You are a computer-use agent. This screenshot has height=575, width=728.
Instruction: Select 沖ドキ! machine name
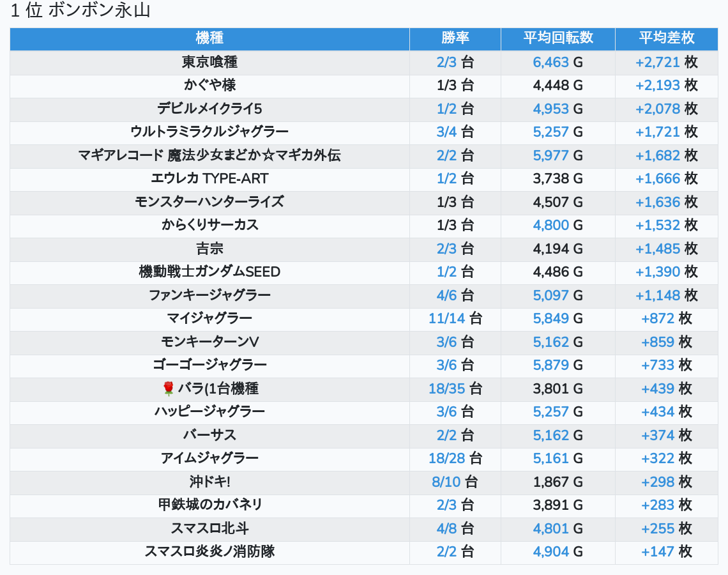point(209,482)
